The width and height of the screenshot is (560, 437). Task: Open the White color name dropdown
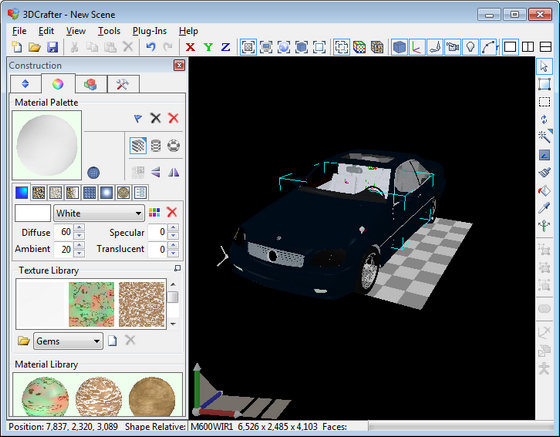99,213
